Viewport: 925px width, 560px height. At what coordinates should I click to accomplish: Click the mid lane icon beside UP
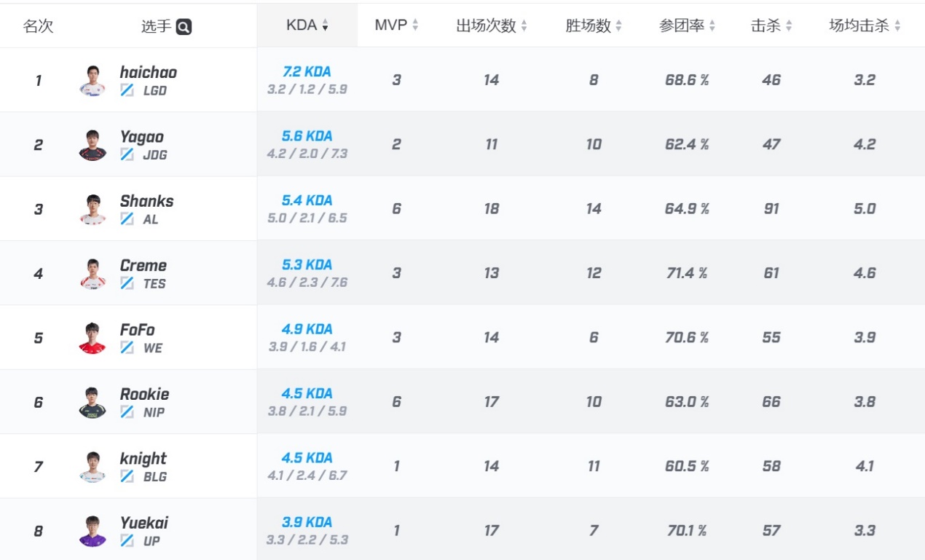coord(127,541)
